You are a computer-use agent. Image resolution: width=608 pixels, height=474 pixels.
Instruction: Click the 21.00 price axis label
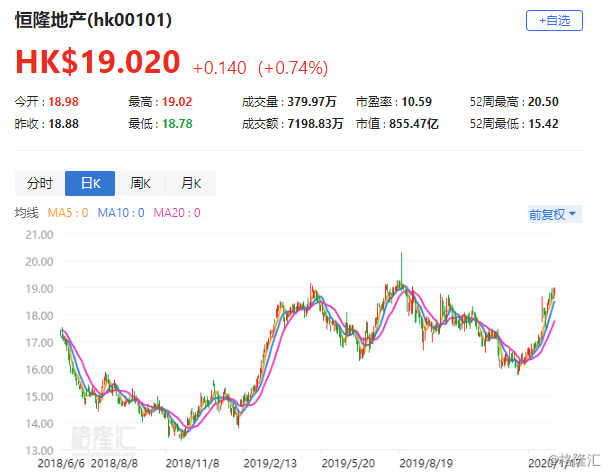(39, 235)
